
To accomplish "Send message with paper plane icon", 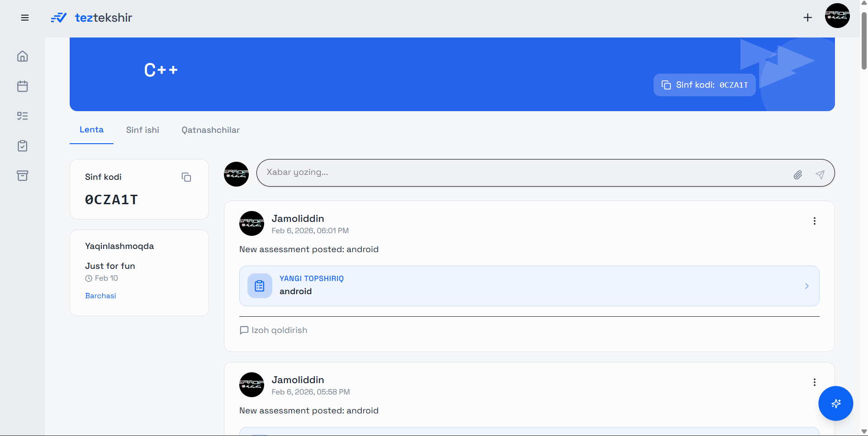I will [x=820, y=175].
